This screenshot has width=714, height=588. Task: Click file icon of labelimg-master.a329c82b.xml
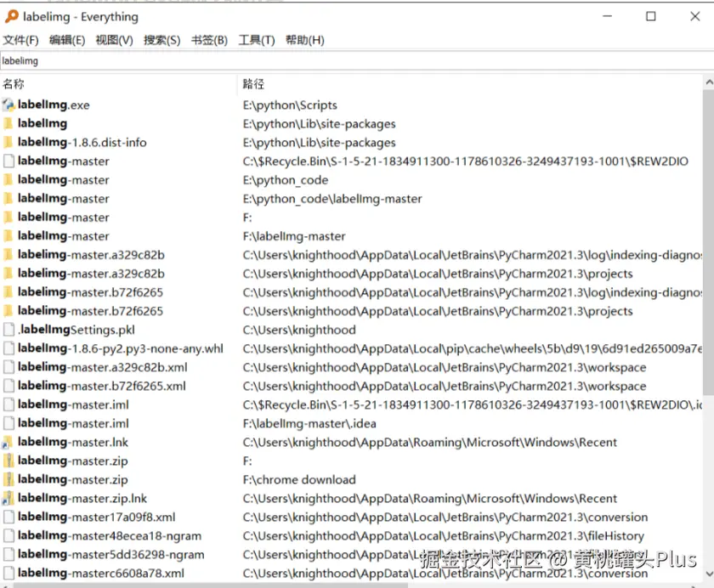(8, 367)
